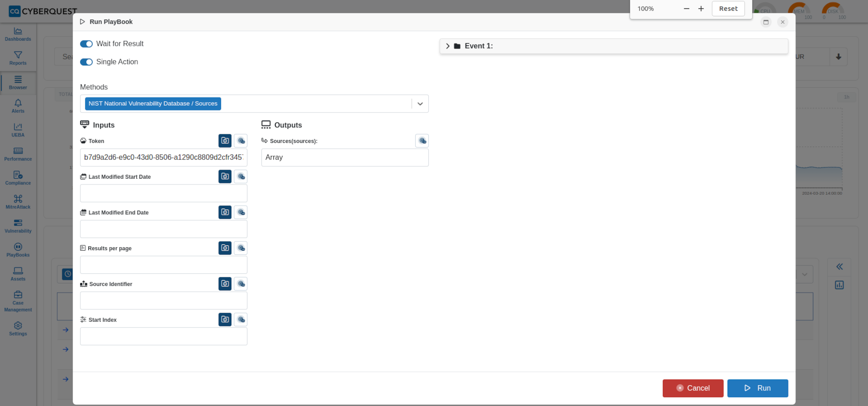Cancel the Run PlayBook dialog
The height and width of the screenshot is (406, 868).
click(x=693, y=388)
